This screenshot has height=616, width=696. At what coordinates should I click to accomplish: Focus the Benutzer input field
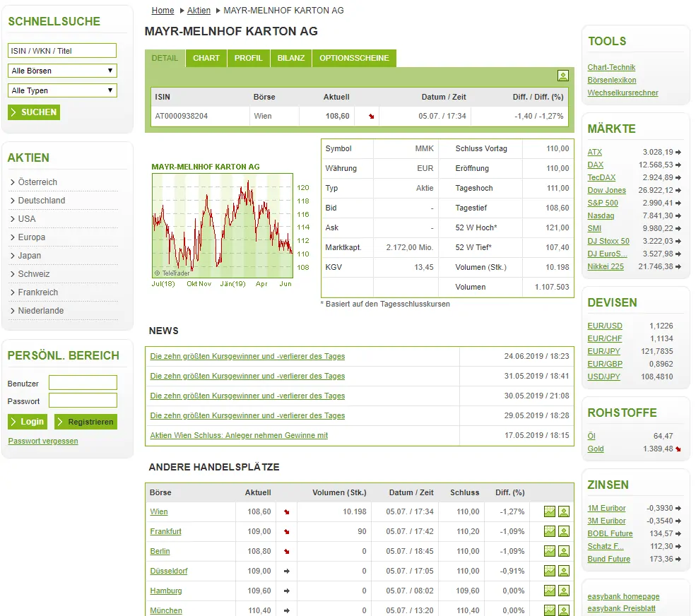tap(83, 383)
